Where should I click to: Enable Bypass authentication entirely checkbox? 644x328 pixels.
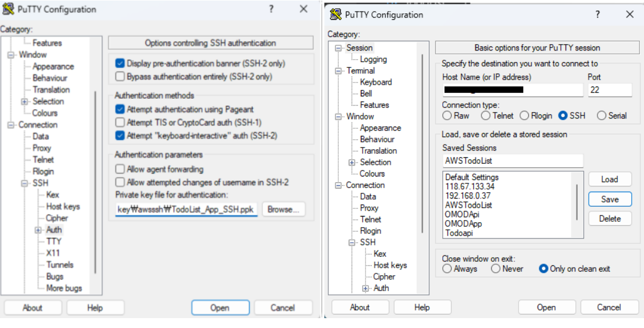coord(120,76)
